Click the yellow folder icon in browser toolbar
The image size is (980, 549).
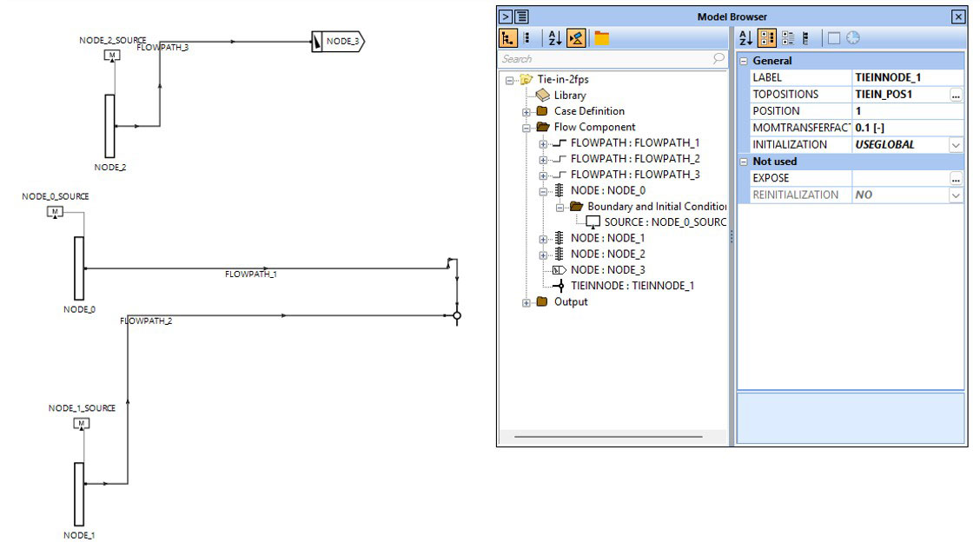[601, 38]
